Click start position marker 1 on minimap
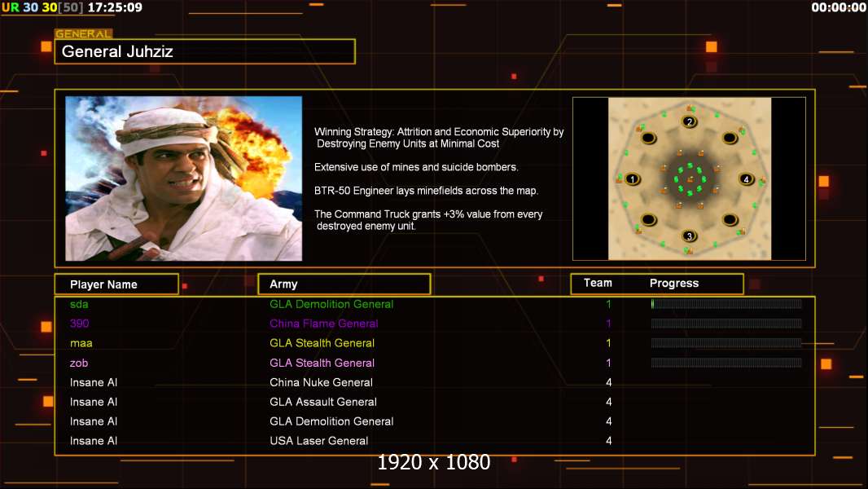This screenshot has width=868, height=489. [x=632, y=178]
